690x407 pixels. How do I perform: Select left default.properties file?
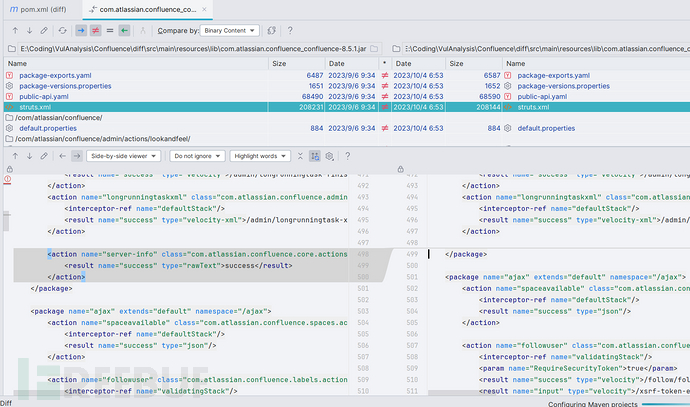click(48, 128)
